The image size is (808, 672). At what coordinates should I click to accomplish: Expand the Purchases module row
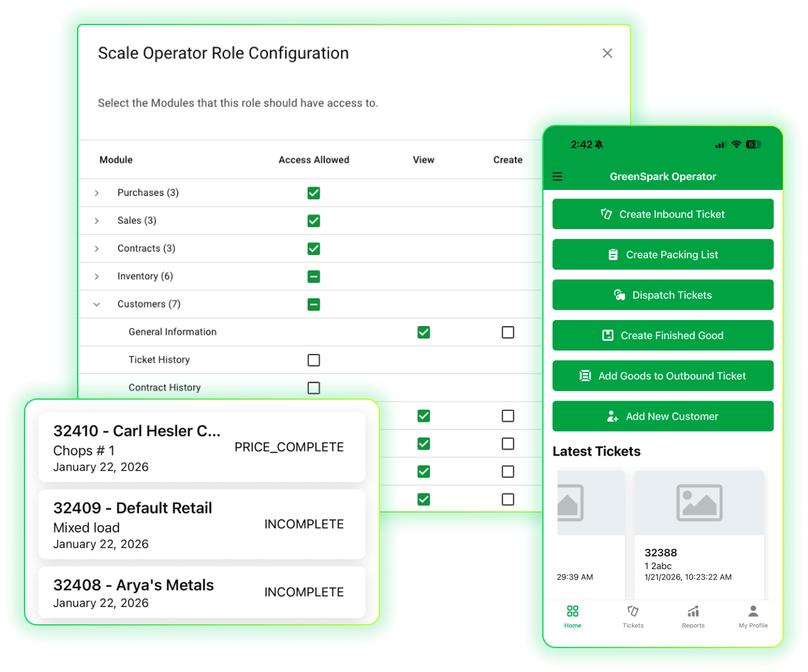97,193
